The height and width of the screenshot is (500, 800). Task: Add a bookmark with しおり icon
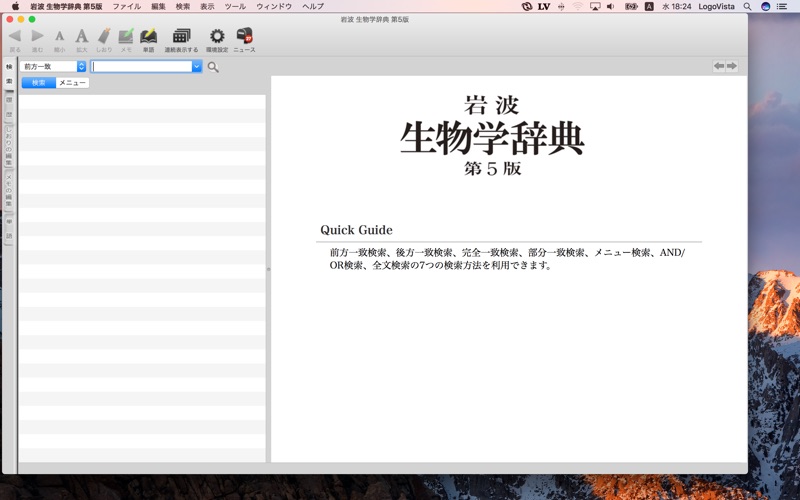104,37
